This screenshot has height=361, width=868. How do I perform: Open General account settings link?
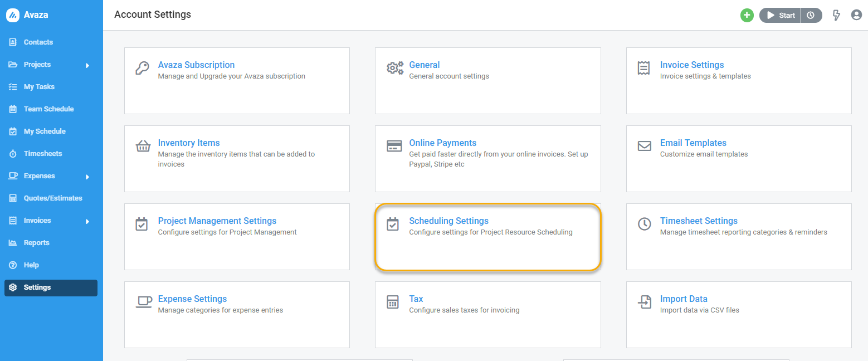pos(425,65)
